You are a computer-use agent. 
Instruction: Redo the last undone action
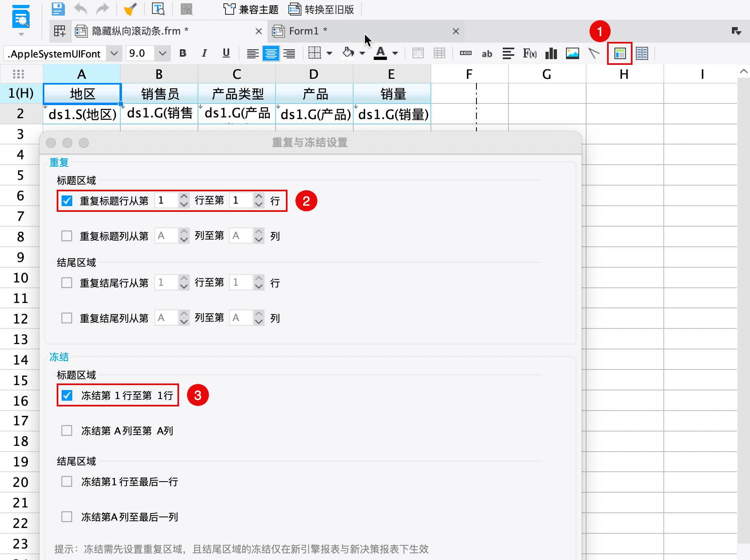click(x=102, y=9)
